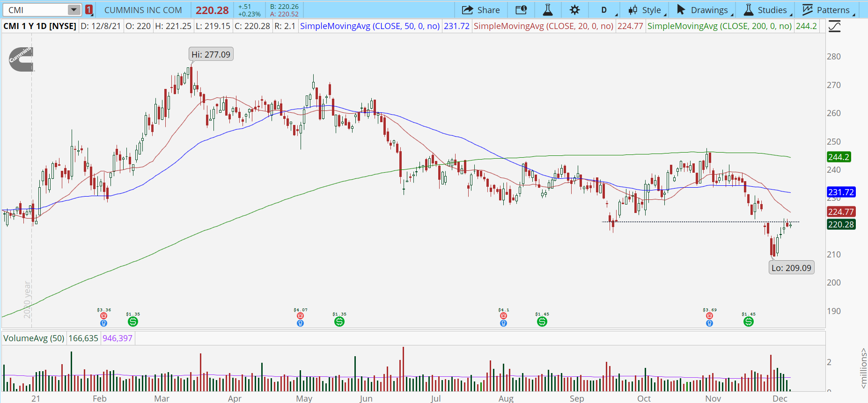The height and width of the screenshot is (403, 868).
Task: Select the SimpleMovingAvg 200 study label
Action: coord(720,26)
